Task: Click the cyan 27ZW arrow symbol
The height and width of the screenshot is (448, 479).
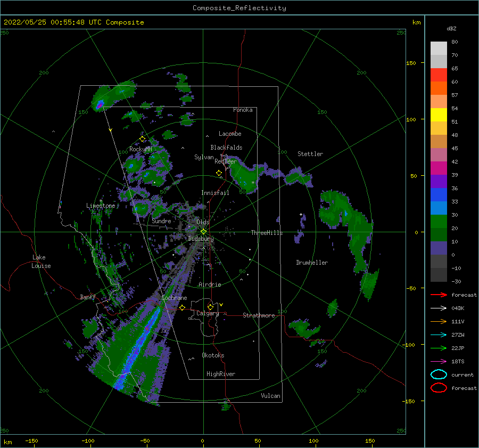Action: [439, 335]
